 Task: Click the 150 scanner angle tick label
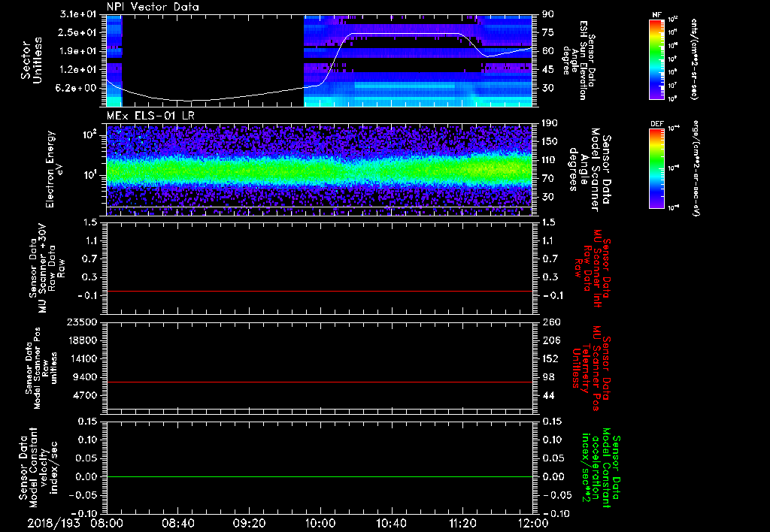pos(550,141)
